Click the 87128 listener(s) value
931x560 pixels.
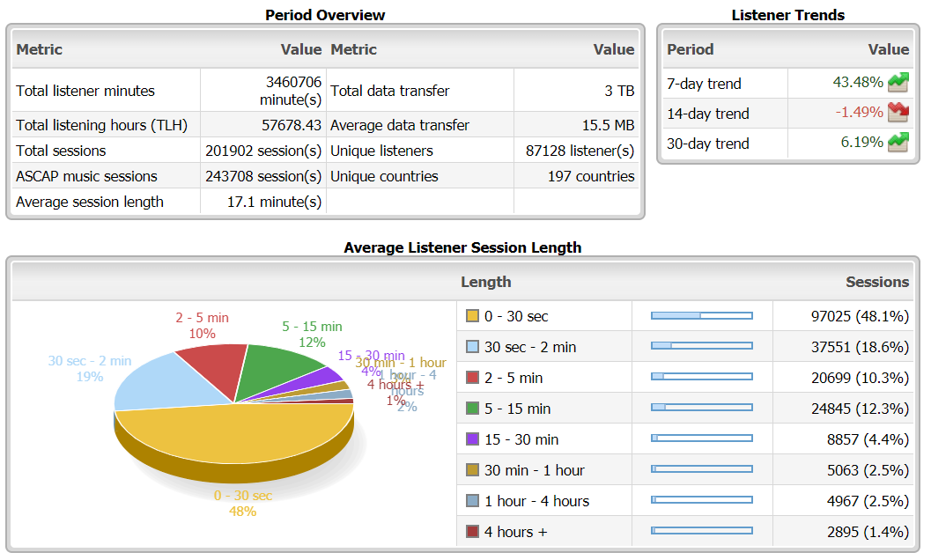(580, 151)
